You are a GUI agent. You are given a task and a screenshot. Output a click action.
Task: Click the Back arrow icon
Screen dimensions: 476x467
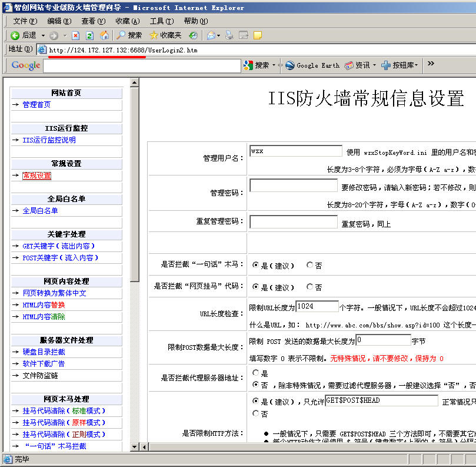coord(15,35)
